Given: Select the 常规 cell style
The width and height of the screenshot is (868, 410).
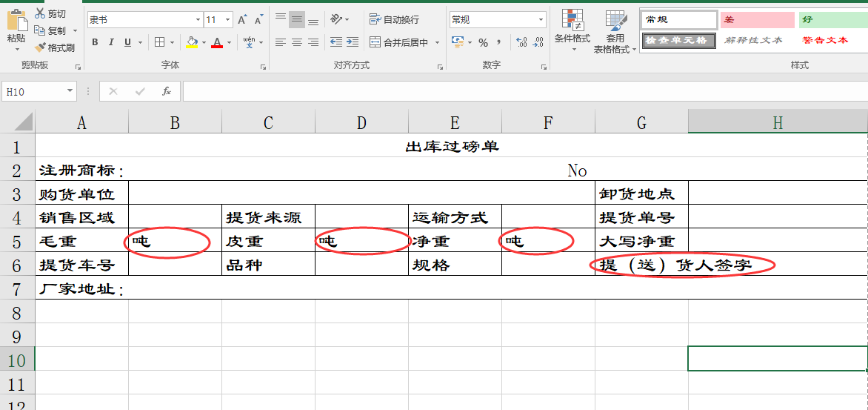Looking at the screenshot, I should pyautogui.click(x=679, y=20).
